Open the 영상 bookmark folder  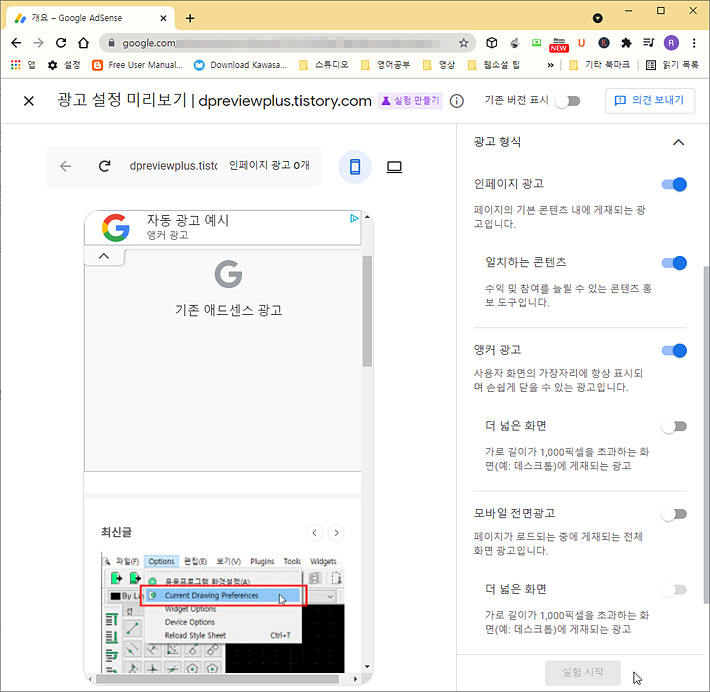[439, 65]
